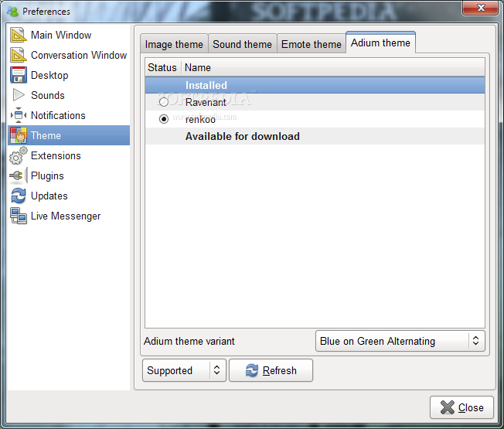Click the Name column header
The height and width of the screenshot is (429, 504).
(x=333, y=67)
